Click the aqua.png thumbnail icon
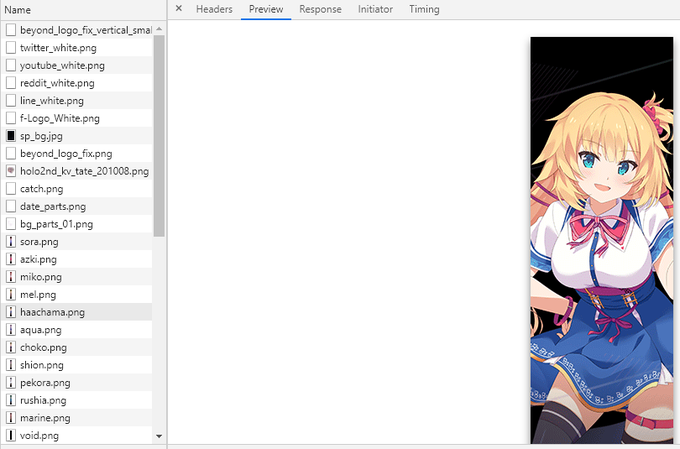The width and height of the screenshot is (680, 449). pyautogui.click(x=11, y=330)
